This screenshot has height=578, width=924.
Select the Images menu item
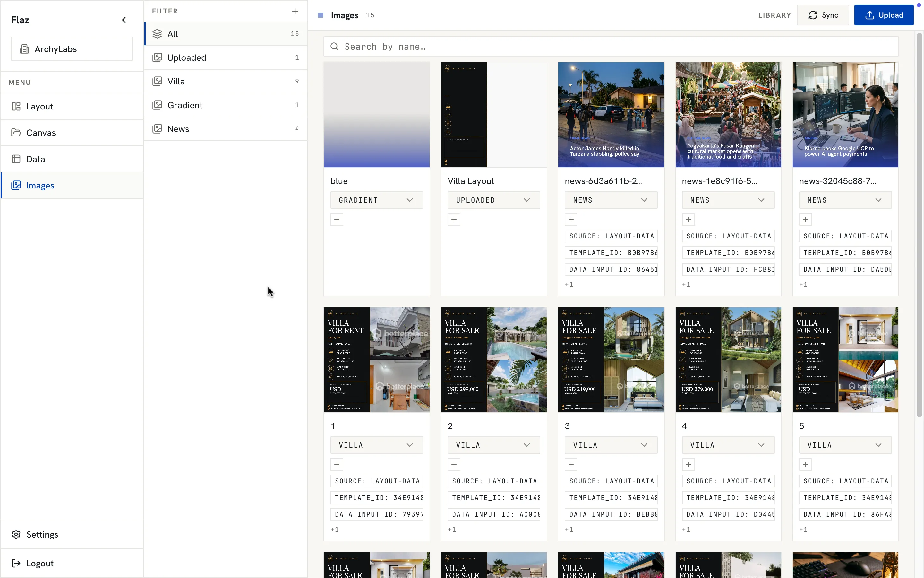point(72,185)
